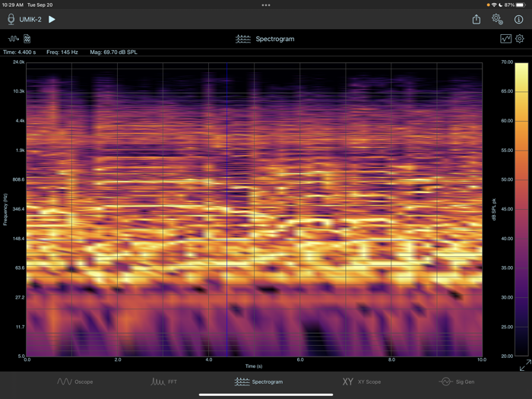Switch to the Sig Gen tab
Viewport: 532px width, 399px height.
click(x=456, y=382)
